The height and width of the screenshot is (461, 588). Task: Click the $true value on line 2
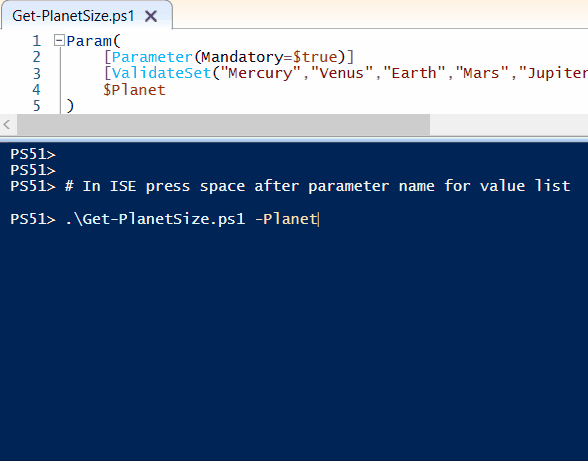314,57
